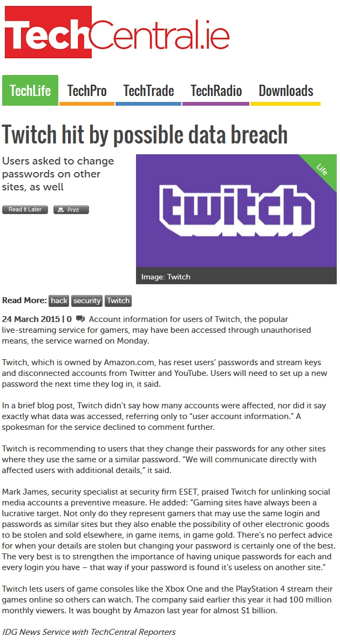340x644 pixels.
Task: Click the IDG News Service byline
Action: [89, 632]
